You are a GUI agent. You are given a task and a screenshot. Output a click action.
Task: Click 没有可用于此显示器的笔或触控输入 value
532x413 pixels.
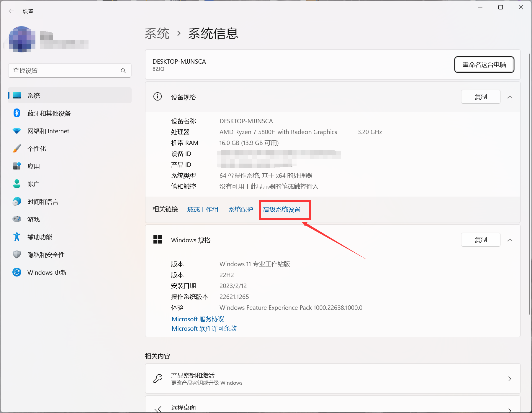tap(269, 186)
